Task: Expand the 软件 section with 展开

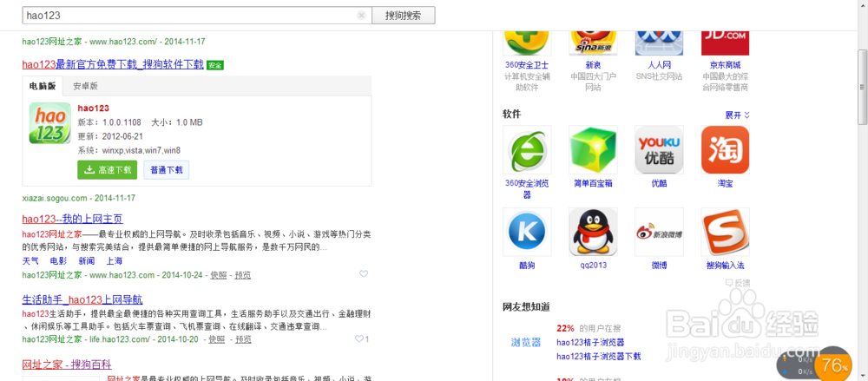Action: [x=737, y=115]
